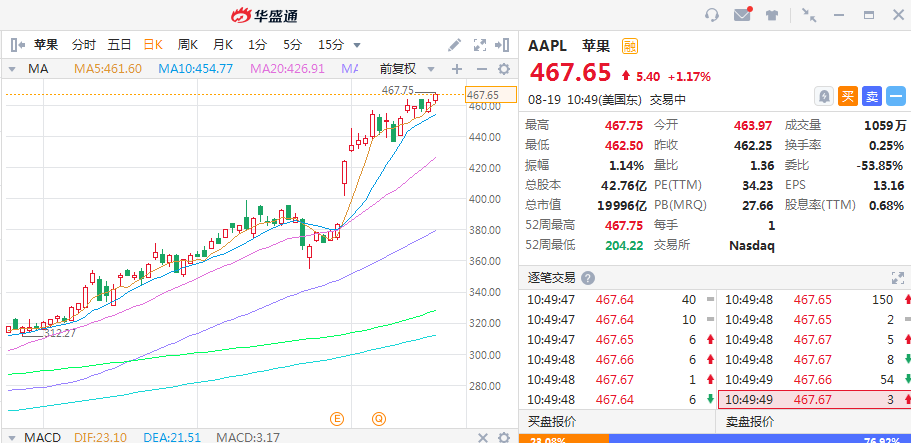911x443 pixels.
Task: Select trade row with volume 40
Action: click(617, 300)
